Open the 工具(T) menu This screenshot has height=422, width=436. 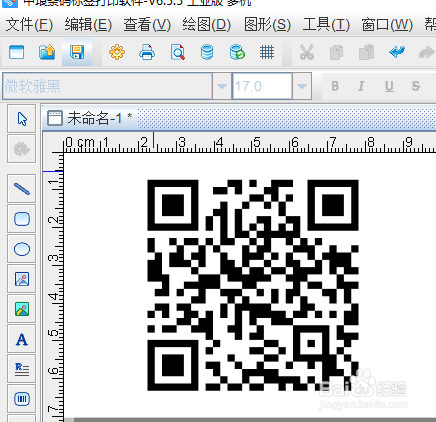[x=326, y=25]
